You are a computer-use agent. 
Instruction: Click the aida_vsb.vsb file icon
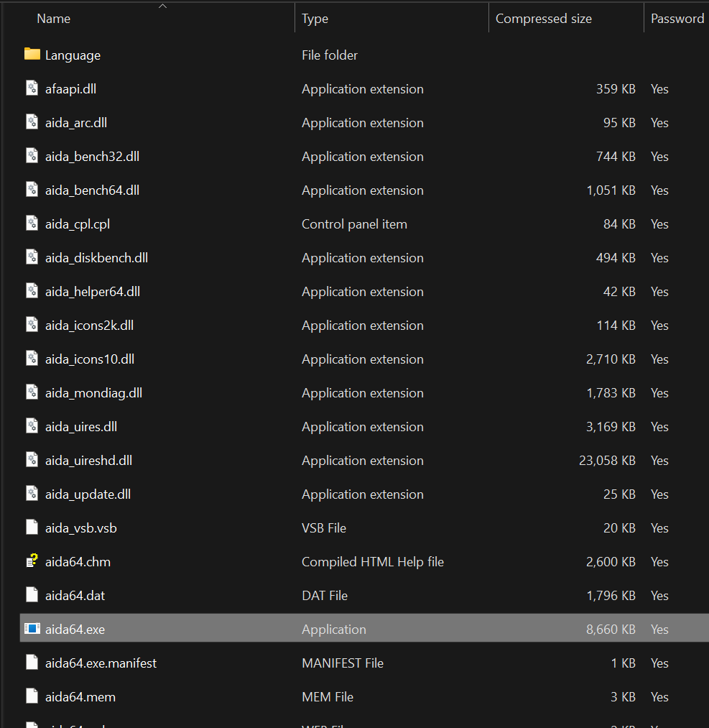(32, 527)
